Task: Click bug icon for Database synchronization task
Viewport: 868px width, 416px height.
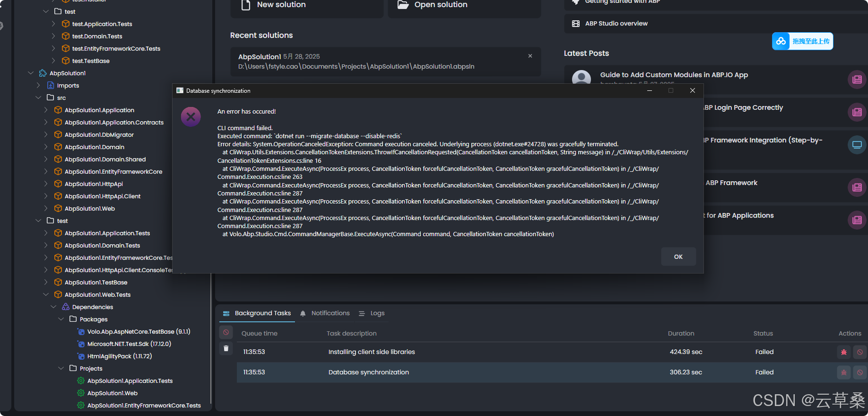Action: [x=844, y=372]
